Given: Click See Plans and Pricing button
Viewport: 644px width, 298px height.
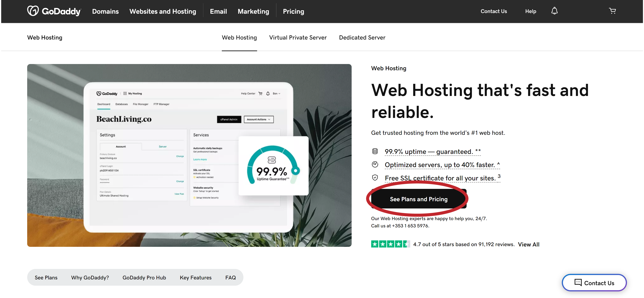Looking at the screenshot, I should coord(419,199).
